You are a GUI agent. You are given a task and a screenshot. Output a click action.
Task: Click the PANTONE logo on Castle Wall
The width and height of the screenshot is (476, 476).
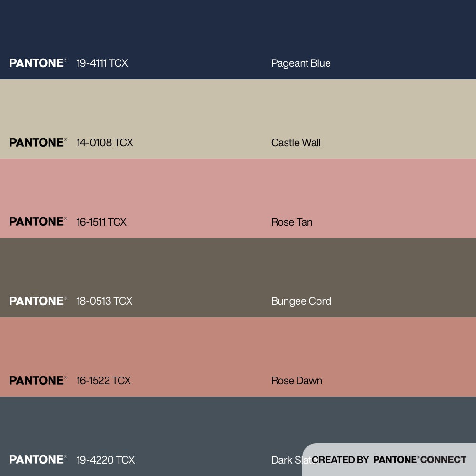tap(38, 142)
